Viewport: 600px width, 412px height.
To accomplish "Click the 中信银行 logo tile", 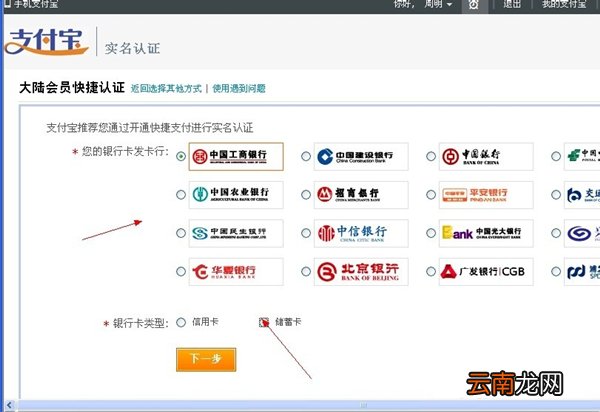I will point(361,233).
